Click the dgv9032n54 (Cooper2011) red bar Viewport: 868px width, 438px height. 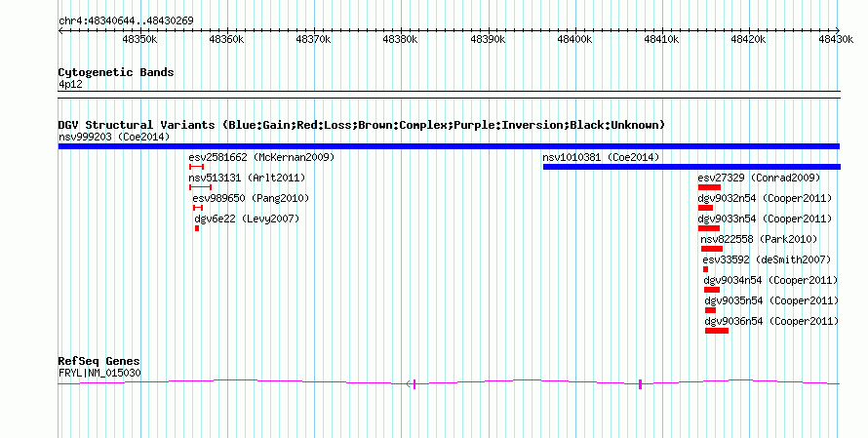point(705,208)
